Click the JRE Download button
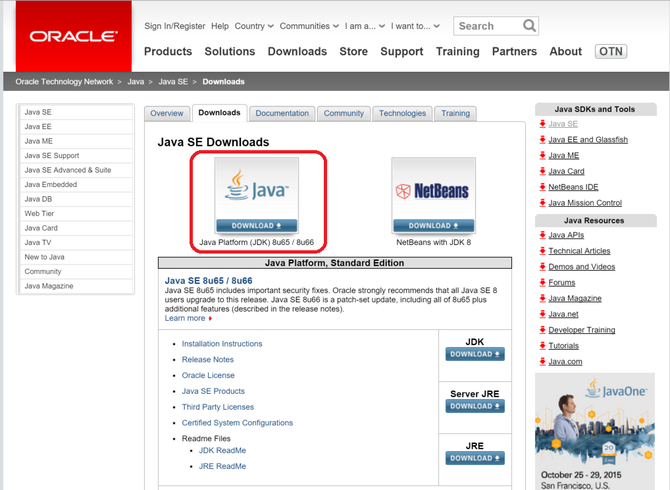 (475, 458)
